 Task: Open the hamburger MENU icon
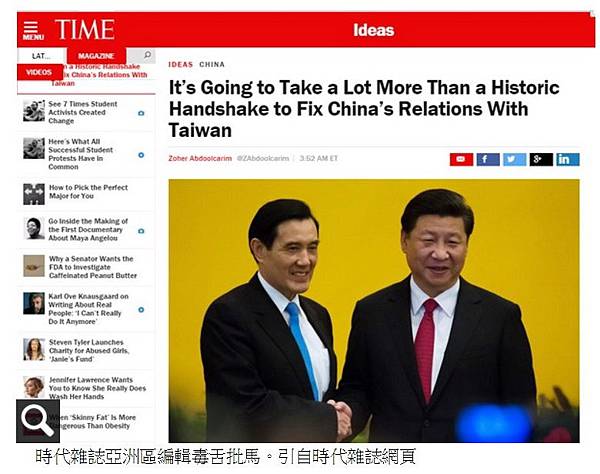pos(33,31)
